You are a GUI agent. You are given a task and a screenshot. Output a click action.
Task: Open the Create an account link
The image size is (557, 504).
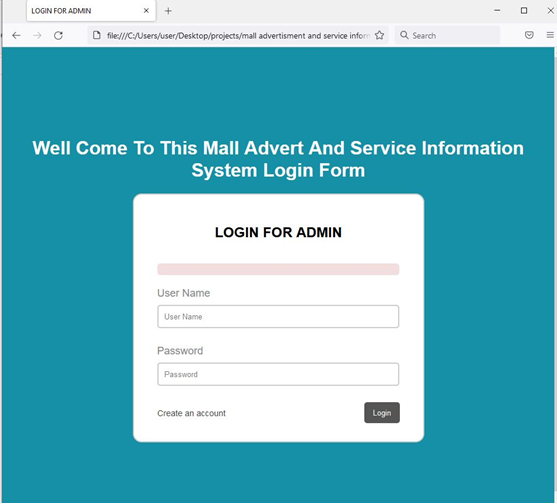(x=191, y=413)
